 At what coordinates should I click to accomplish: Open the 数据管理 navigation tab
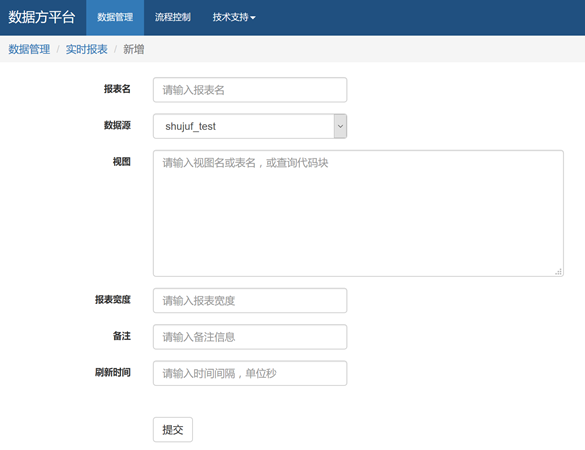[x=115, y=18]
